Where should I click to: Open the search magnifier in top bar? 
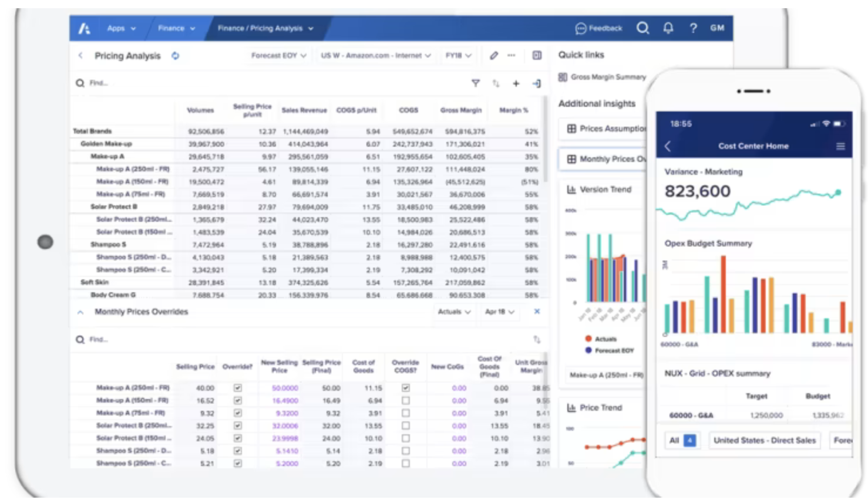643,28
